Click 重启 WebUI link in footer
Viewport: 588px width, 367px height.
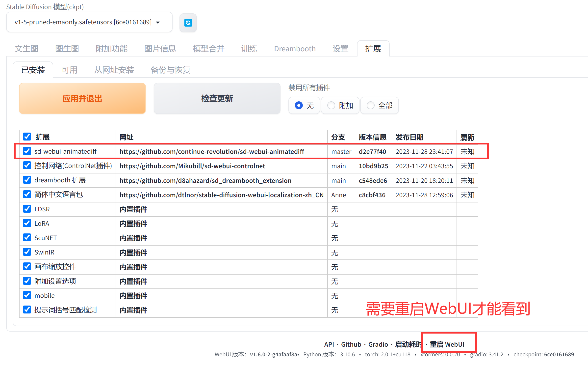tap(447, 344)
